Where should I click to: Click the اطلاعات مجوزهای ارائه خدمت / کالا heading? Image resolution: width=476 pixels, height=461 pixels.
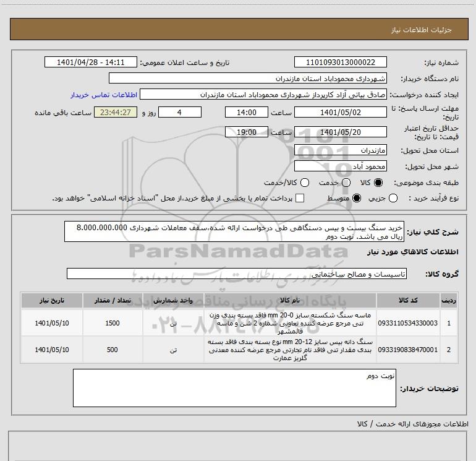412,424
